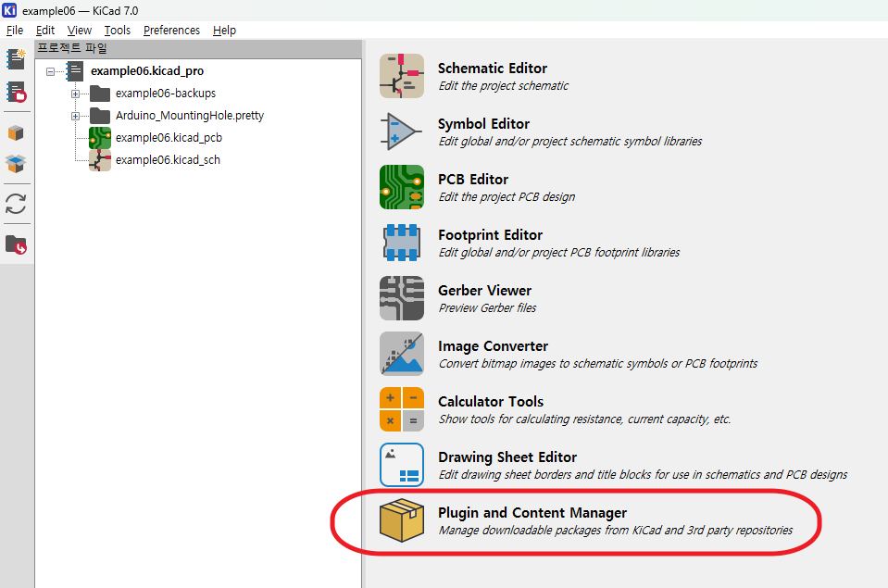The height and width of the screenshot is (588, 888).
Task: Click the KiCad logo in title bar
Action: [9, 10]
